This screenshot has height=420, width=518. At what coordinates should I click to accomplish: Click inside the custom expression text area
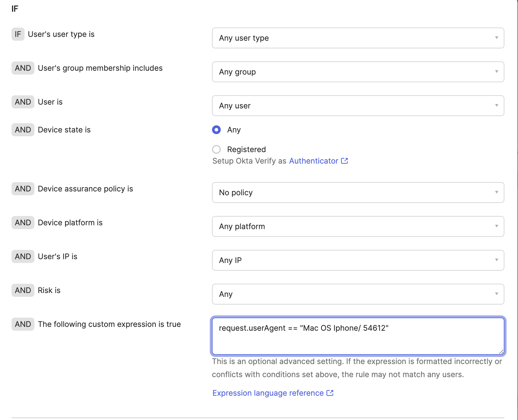(357, 339)
